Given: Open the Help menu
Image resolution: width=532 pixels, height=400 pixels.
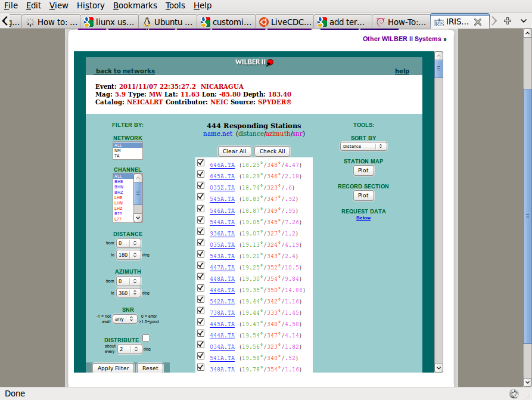Looking at the screenshot, I should (203, 5).
